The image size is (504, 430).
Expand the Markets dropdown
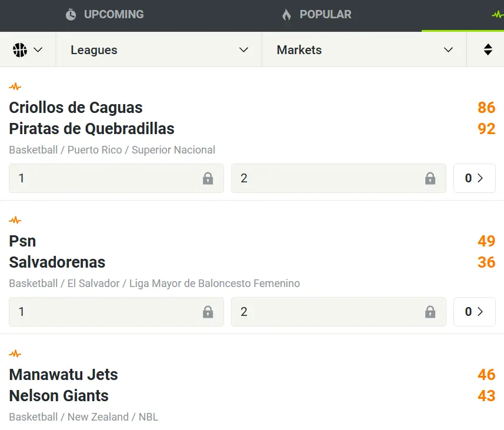click(364, 50)
